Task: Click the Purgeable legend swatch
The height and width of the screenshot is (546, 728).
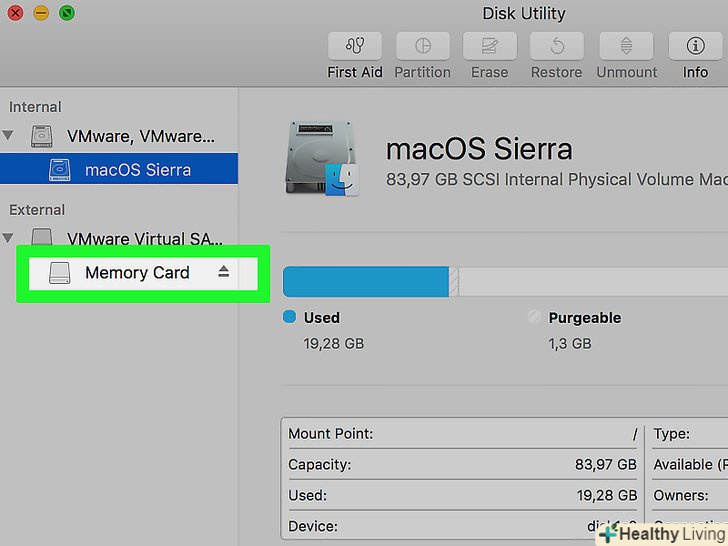Action: click(535, 317)
